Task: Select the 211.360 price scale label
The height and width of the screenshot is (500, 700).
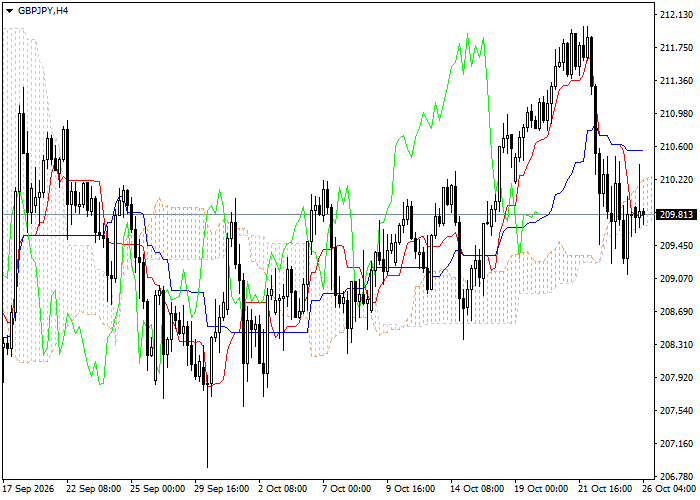Action: point(676,81)
